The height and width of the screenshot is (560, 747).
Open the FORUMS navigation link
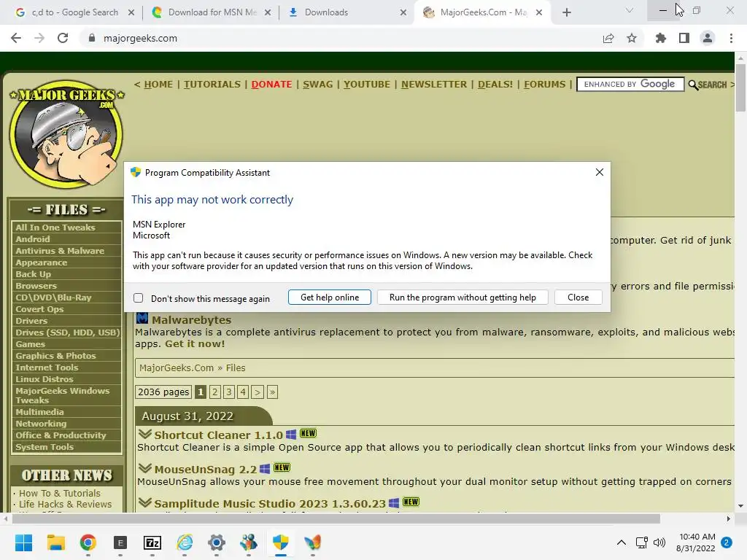[x=544, y=85]
